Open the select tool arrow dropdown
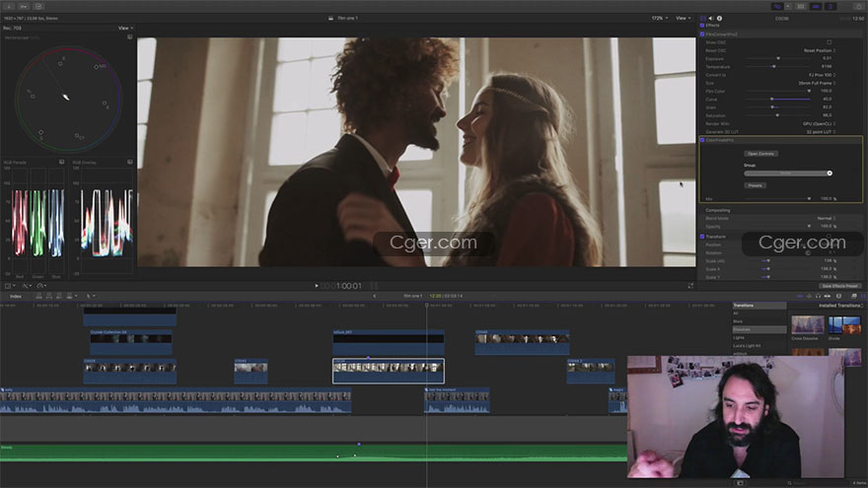868x488 pixels. click(x=90, y=296)
